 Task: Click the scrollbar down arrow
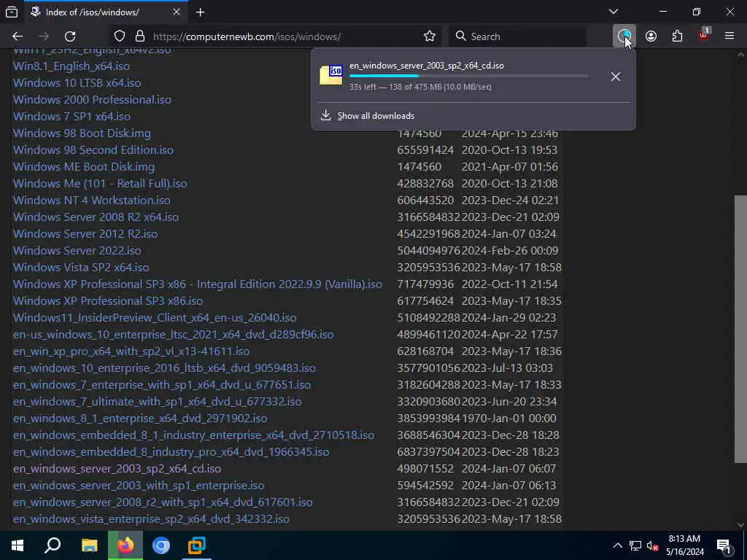tap(740, 525)
